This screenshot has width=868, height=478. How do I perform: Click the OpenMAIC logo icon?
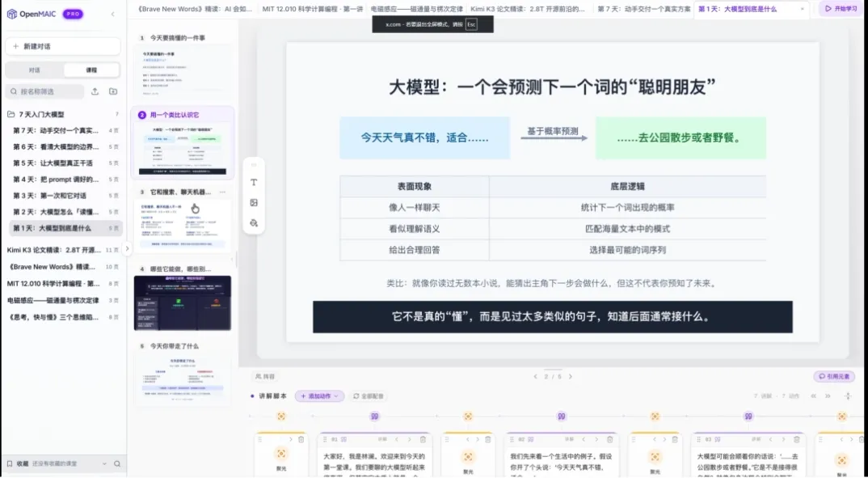tap(11, 14)
